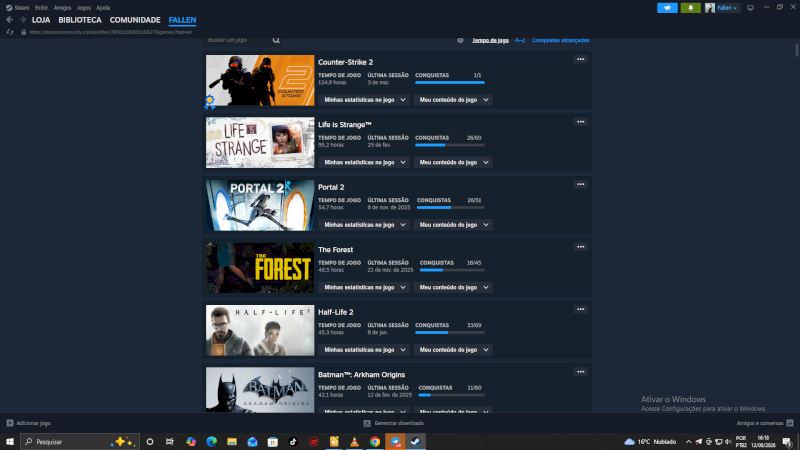
Task: Switch to the BIBLIOTECA tab
Action: pyautogui.click(x=80, y=20)
